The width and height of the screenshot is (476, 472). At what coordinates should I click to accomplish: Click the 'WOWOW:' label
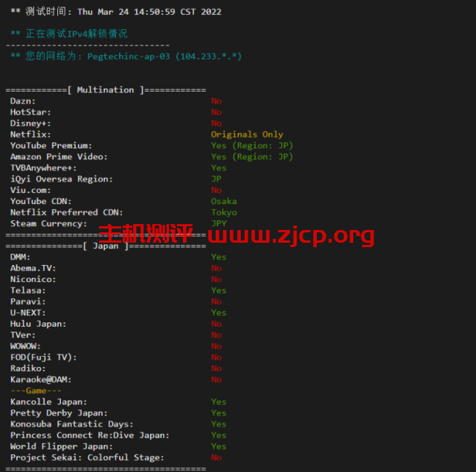coord(25,346)
